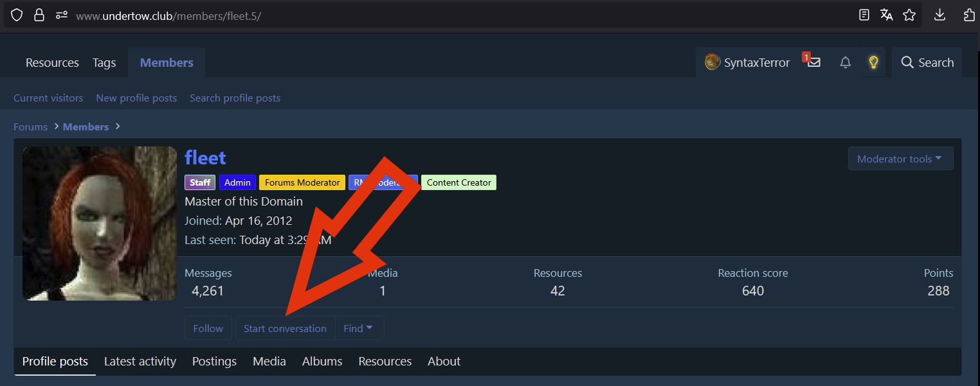The width and height of the screenshot is (980, 386).
Task: Expand the Moderator tools dropdown
Action: pos(900,159)
